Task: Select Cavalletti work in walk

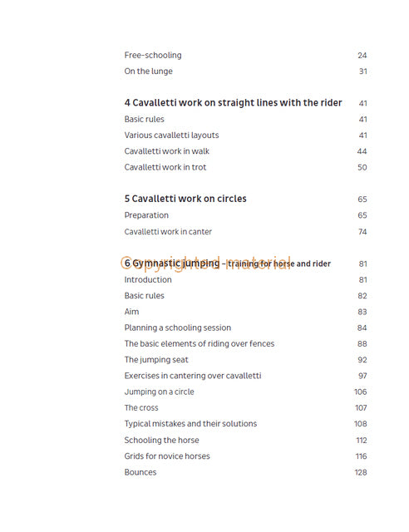Action: (166, 151)
